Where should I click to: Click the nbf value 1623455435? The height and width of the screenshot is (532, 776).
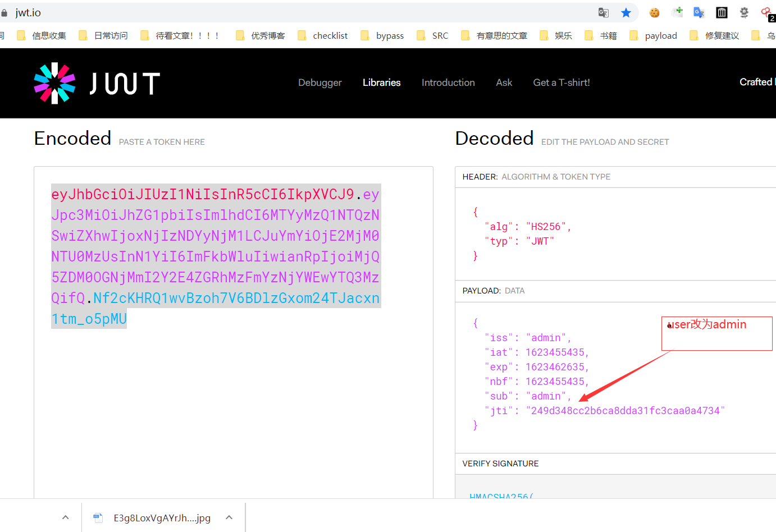[555, 382]
